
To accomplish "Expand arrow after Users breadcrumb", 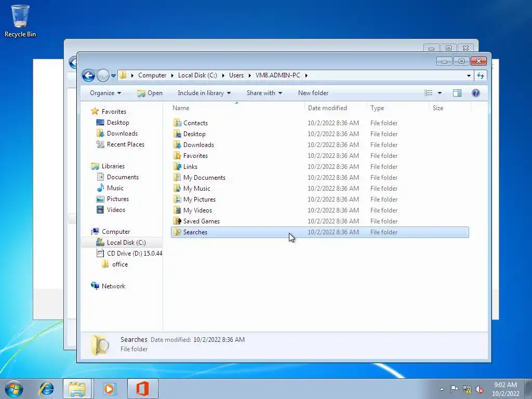I will [250, 75].
